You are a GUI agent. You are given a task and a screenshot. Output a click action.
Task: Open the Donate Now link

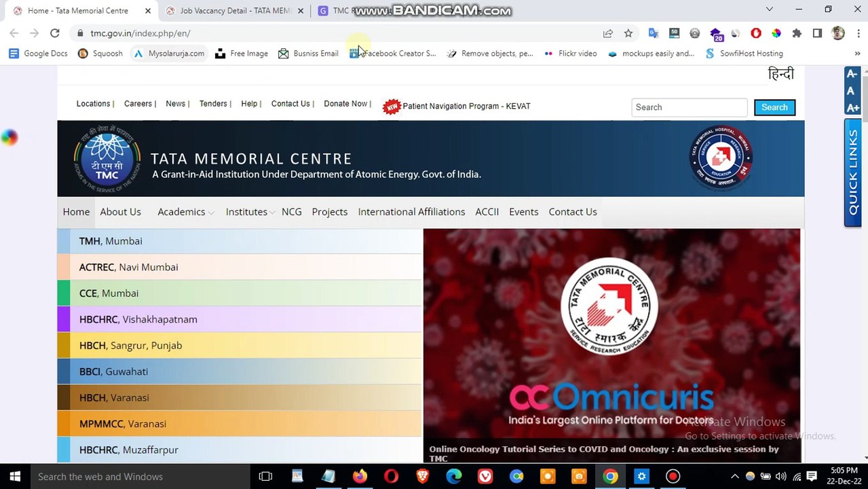click(x=345, y=104)
